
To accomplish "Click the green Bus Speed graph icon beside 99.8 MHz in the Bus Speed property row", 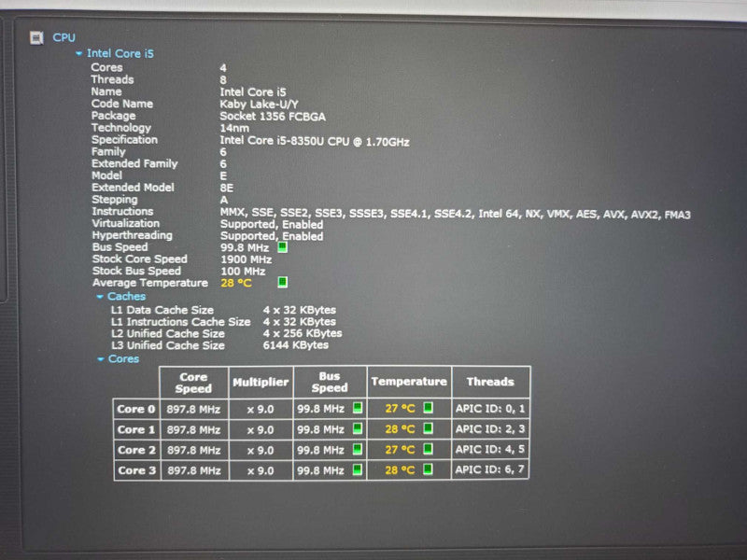I will tap(283, 247).
